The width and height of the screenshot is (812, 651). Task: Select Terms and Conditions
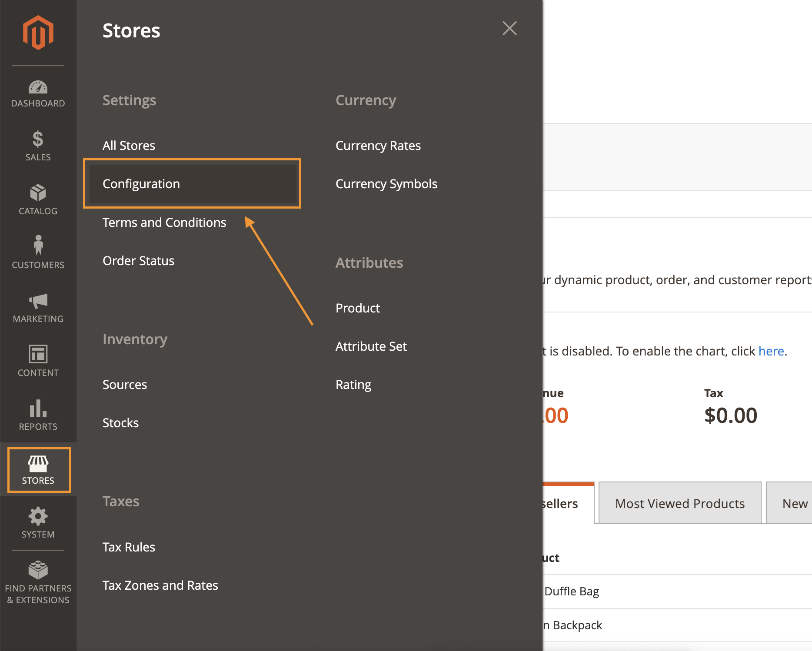[164, 222]
